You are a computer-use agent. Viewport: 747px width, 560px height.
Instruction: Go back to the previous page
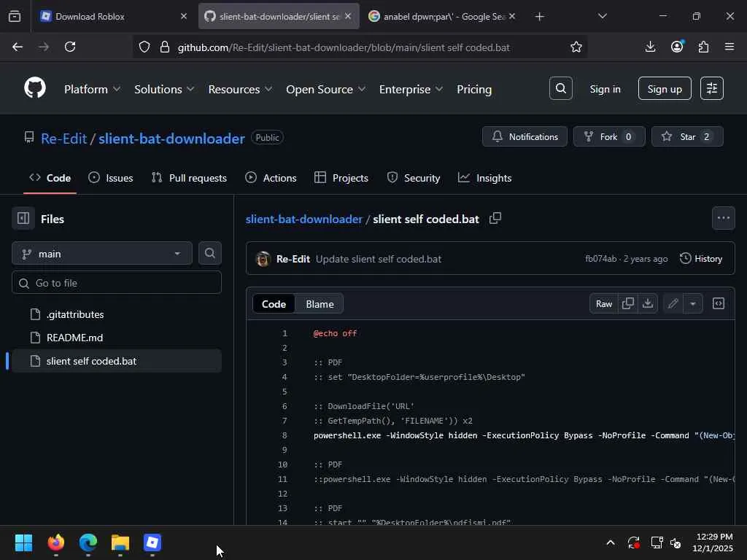point(18,47)
